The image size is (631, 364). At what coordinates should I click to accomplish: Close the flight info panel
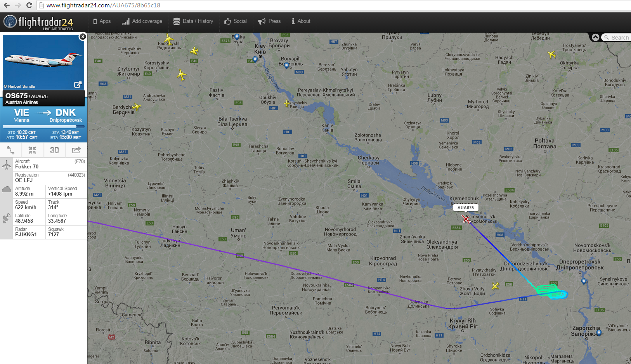click(82, 37)
